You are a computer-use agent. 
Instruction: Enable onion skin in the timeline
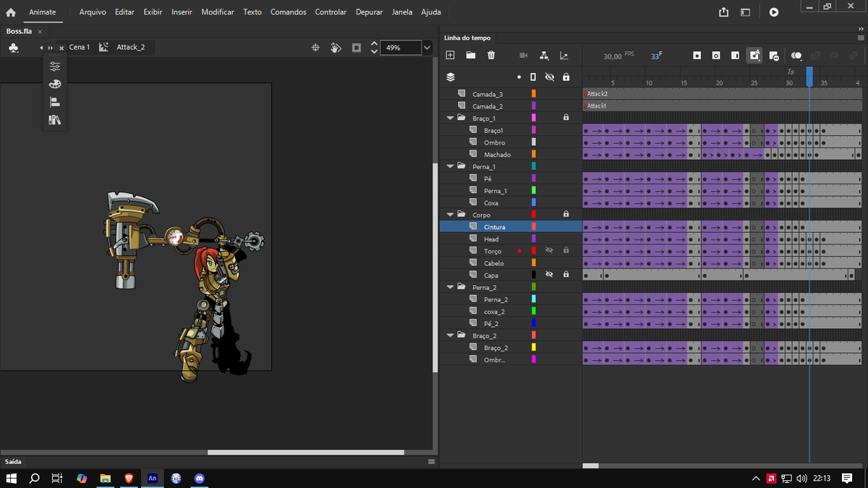796,56
